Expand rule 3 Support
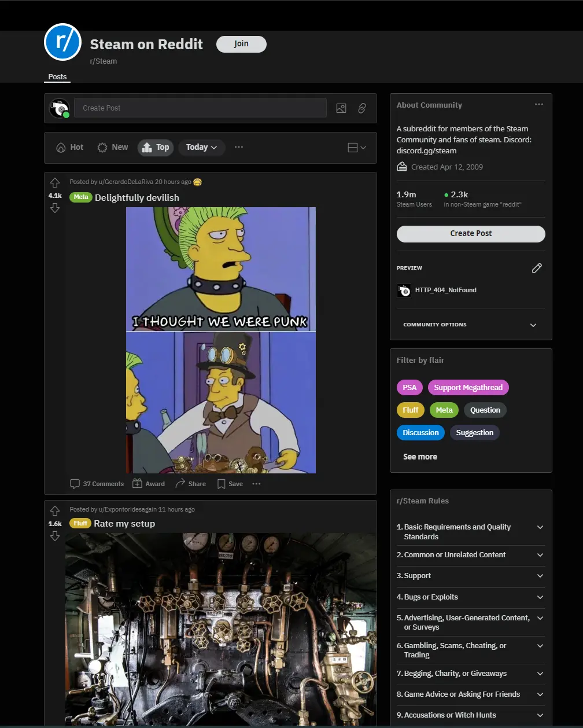Viewport: 583px width, 728px height. (x=540, y=576)
